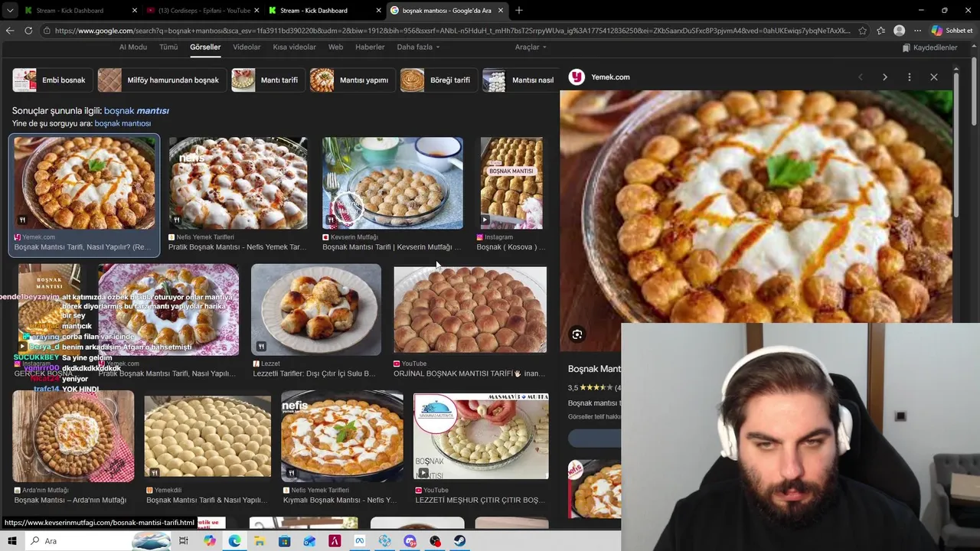The width and height of the screenshot is (980, 551).
Task: Open File Explorer from taskbar
Action: tap(260, 541)
